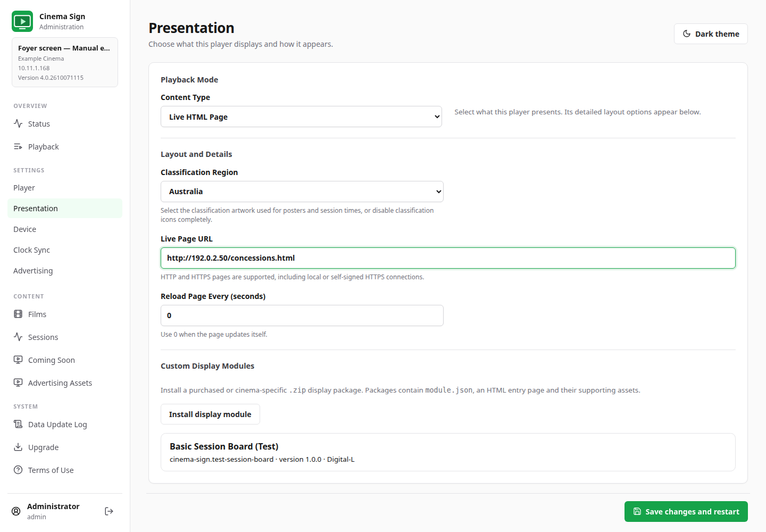This screenshot has height=532, width=766.
Task: Click the logout arrow icon
Action: [109, 511]
